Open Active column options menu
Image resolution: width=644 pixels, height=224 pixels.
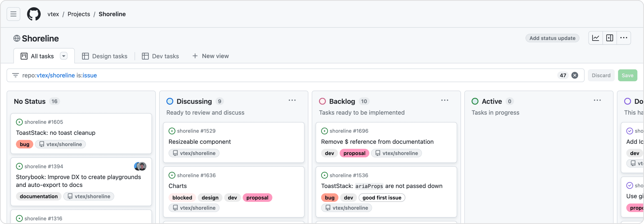[x=597, y=100]
